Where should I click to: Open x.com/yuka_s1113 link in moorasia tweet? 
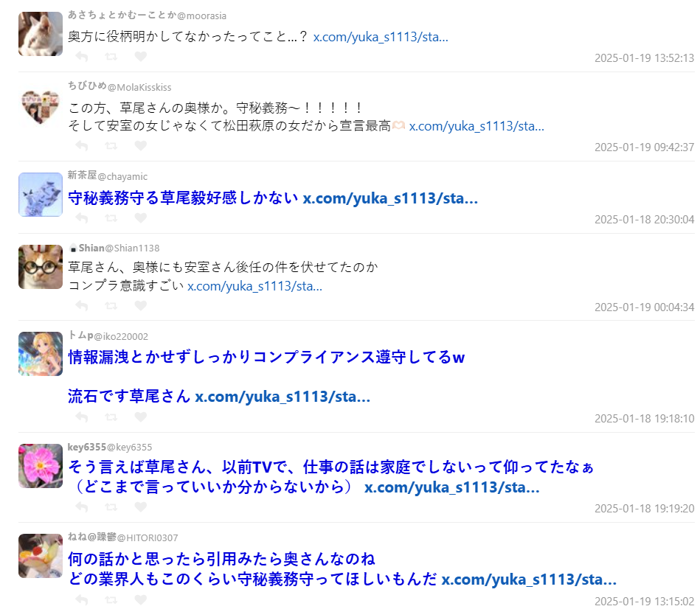(x=381, y=37)
